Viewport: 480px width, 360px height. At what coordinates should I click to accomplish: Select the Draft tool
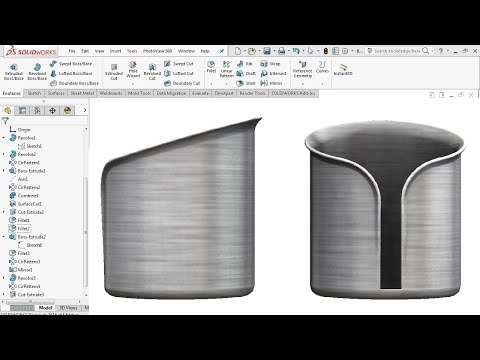tap(246, 73)
